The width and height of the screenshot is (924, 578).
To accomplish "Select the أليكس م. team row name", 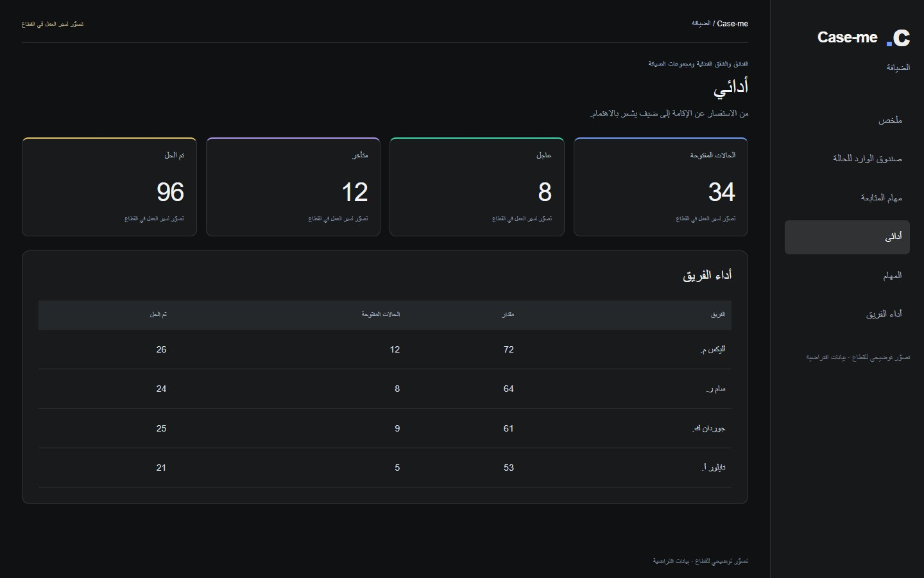I will point(713,349).
